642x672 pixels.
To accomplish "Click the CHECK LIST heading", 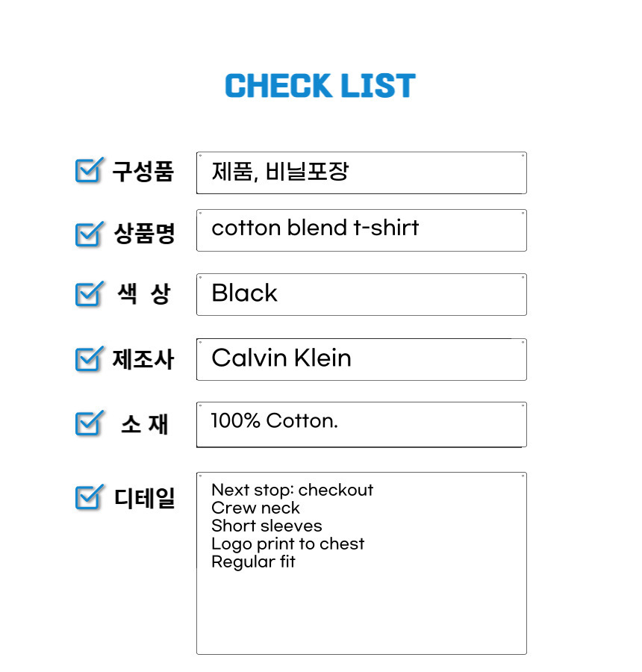I will [x=320, y=85].
